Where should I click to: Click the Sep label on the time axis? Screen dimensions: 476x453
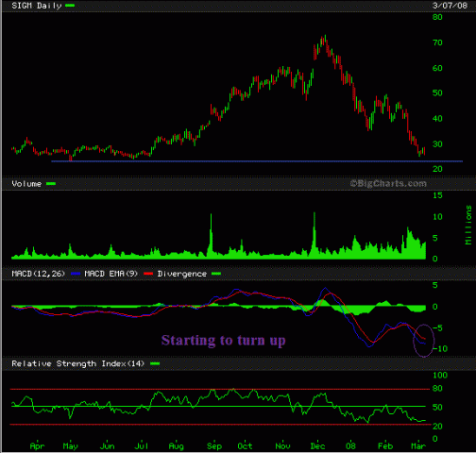click(214, 445)
